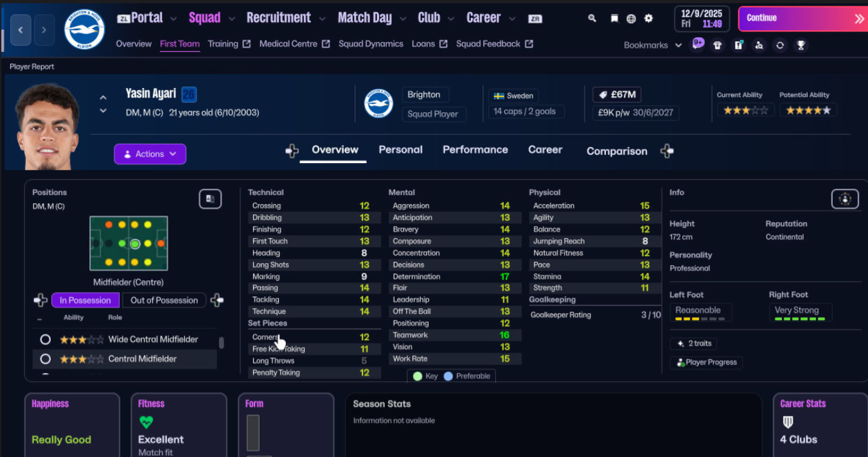Click the positions panel view switch icon
The height and width of the screenshot is (457, 868).
click(210, 199)
